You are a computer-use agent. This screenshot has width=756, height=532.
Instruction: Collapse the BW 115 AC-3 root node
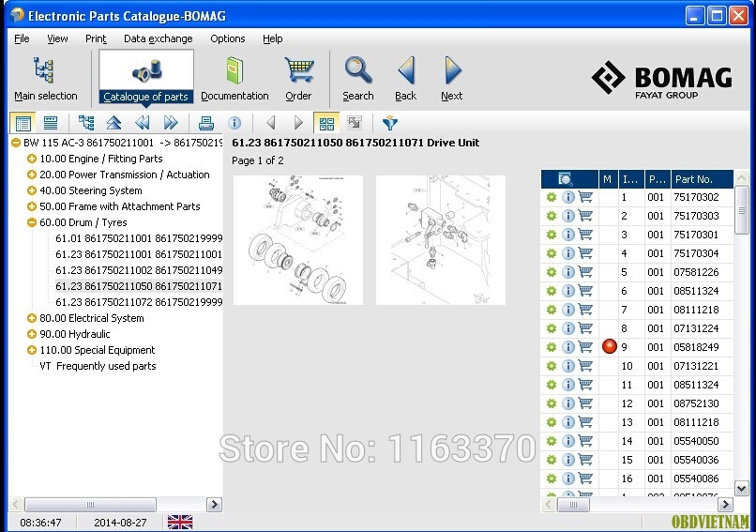[x=16, y=143]
